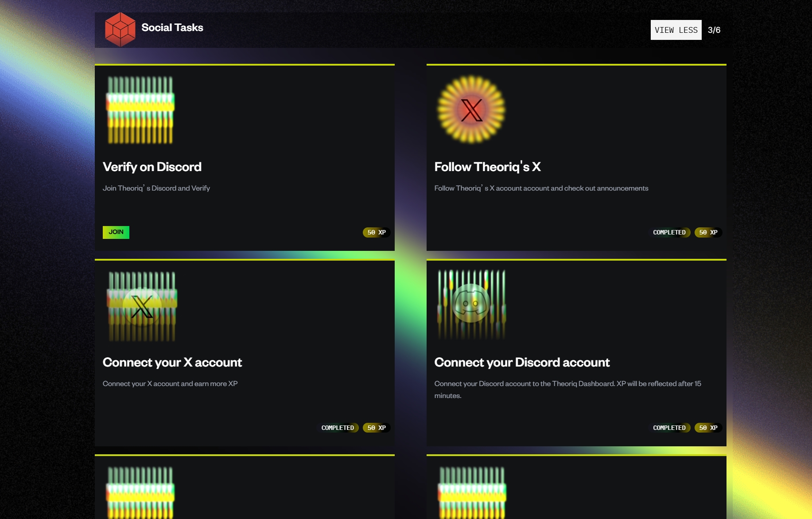Viewport: 812px width, 519px height.
Task: Click the red cube Social Tasks logo
Action: (x=120, y=30)
